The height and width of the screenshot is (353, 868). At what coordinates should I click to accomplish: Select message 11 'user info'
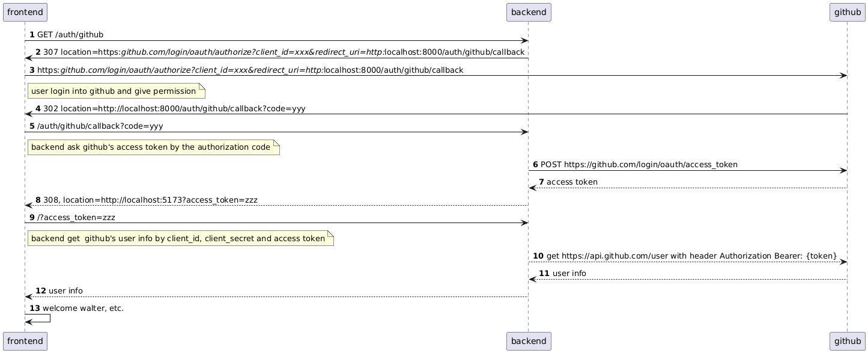[x=562, y=274]
